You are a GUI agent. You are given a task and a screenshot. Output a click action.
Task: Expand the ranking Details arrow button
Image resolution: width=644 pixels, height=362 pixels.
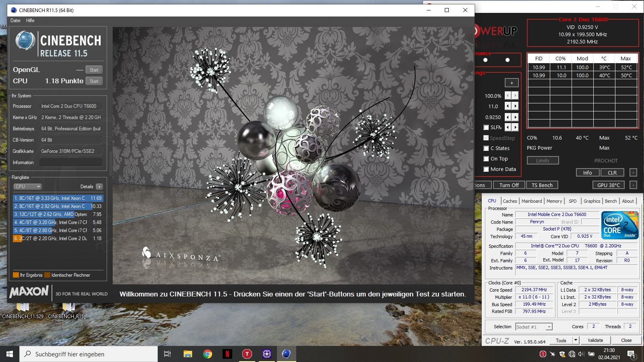(99, 187)
